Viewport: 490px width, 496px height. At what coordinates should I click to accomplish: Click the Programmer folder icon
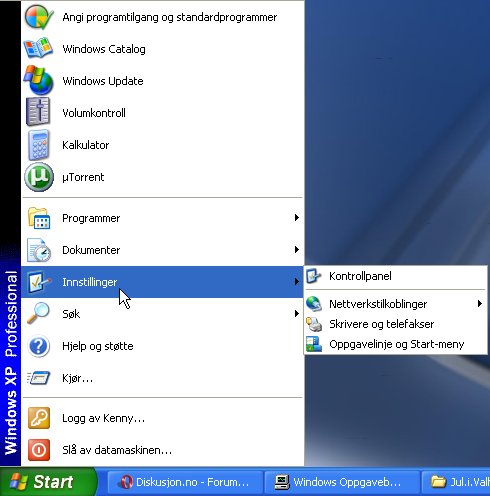[39, 218]
